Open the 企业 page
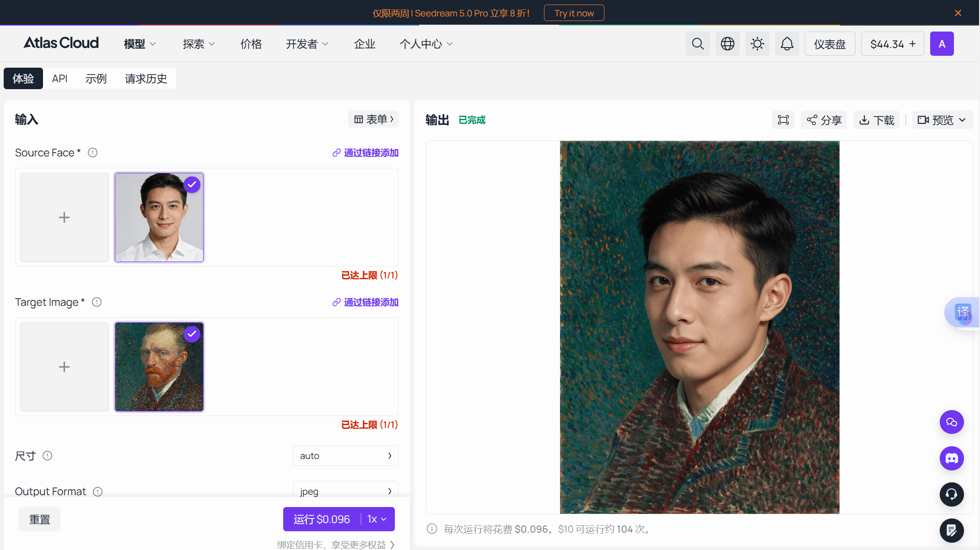 coord(365,44)
